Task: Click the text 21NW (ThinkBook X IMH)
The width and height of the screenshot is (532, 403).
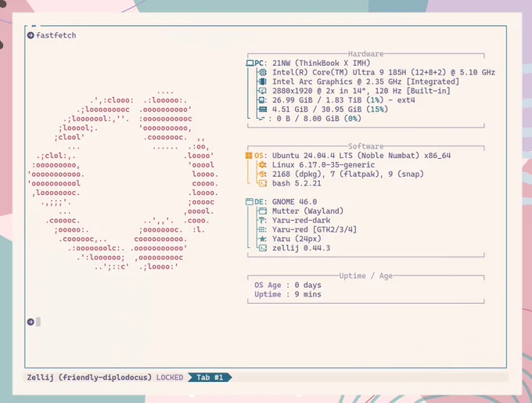Action: (x=322, y=63)
